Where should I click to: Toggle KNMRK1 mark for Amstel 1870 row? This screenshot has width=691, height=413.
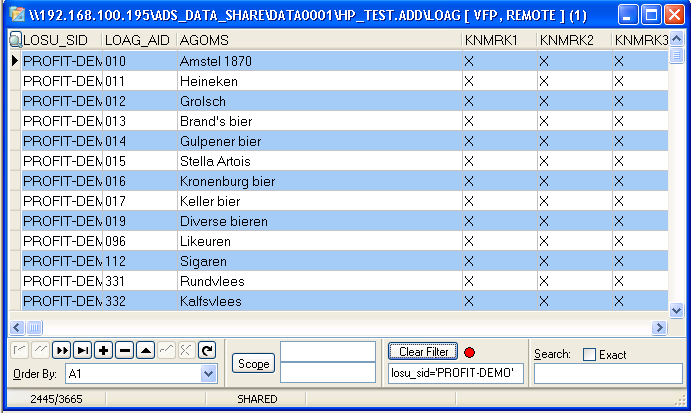[x=469, y=61]
